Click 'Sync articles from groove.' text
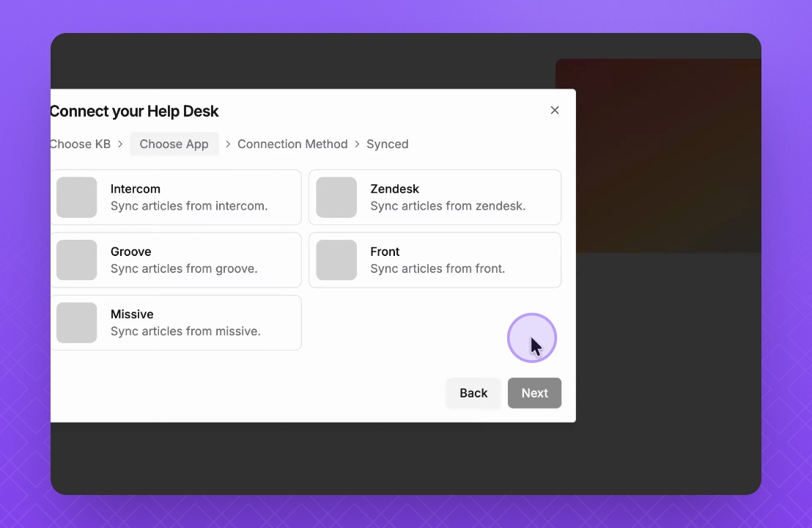812x528 pixels. [184, 268]
